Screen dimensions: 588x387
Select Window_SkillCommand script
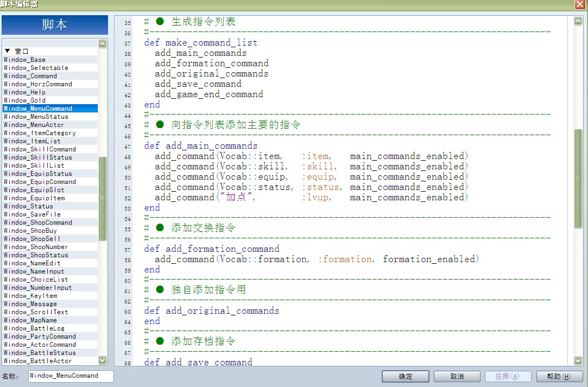tap(50, 149)
